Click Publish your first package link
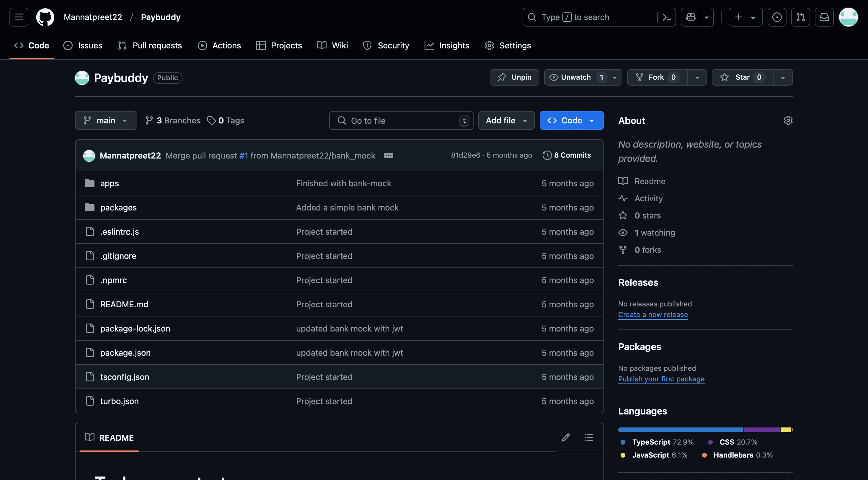The width and height of the screenshot is (868, 480). click(661, 379)
